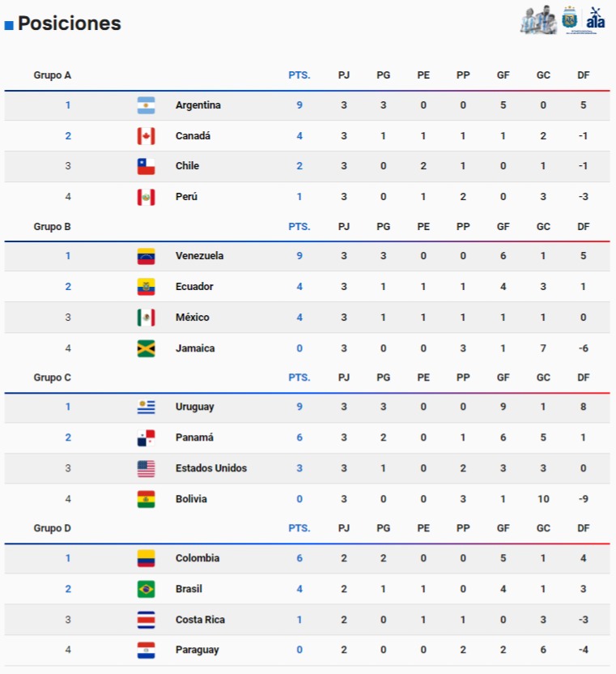Click the Panamá flag icon
The height and width of the screenshot is (674, 616).
point(146,437)
